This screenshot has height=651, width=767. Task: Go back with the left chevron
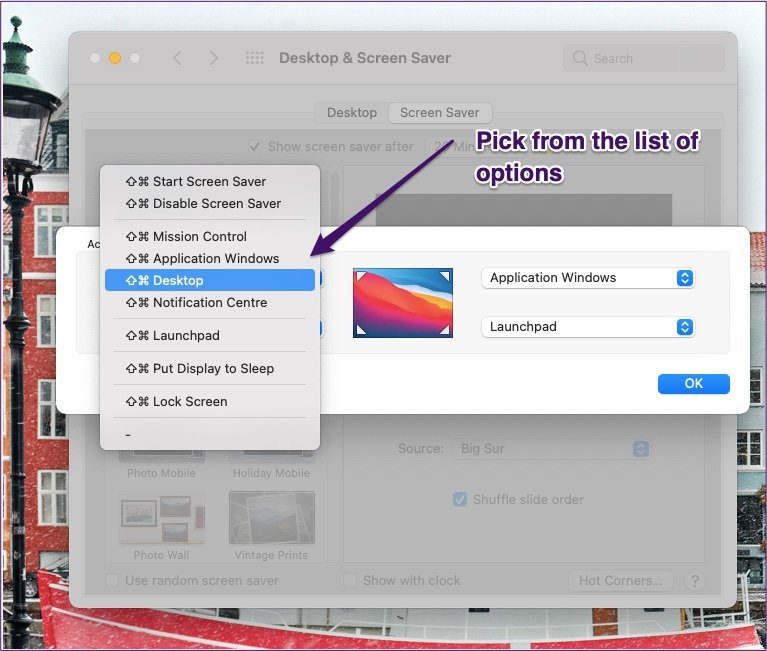[x=178, y=58]
